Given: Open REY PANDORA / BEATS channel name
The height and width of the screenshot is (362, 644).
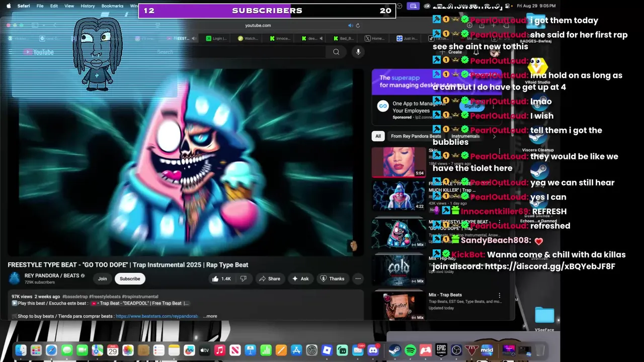Looking at the screenshot, I should (x=52, y=276).
